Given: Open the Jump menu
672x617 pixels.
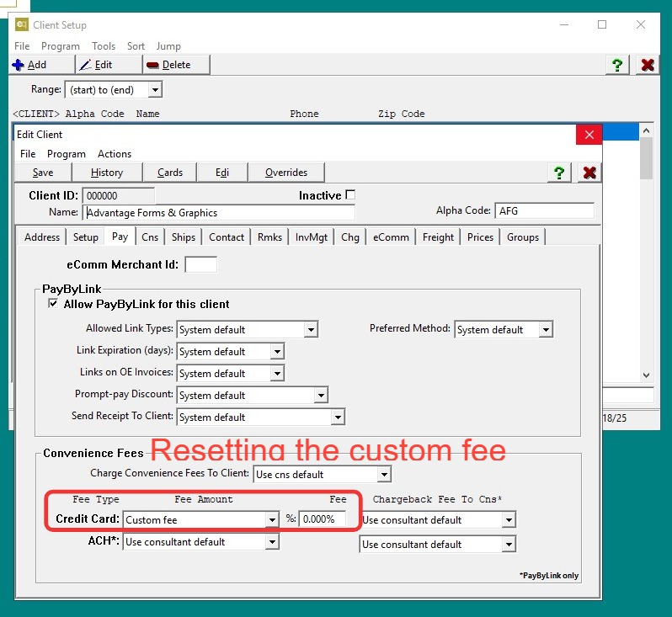Looking at the screenshot, I should coord(168,45).
